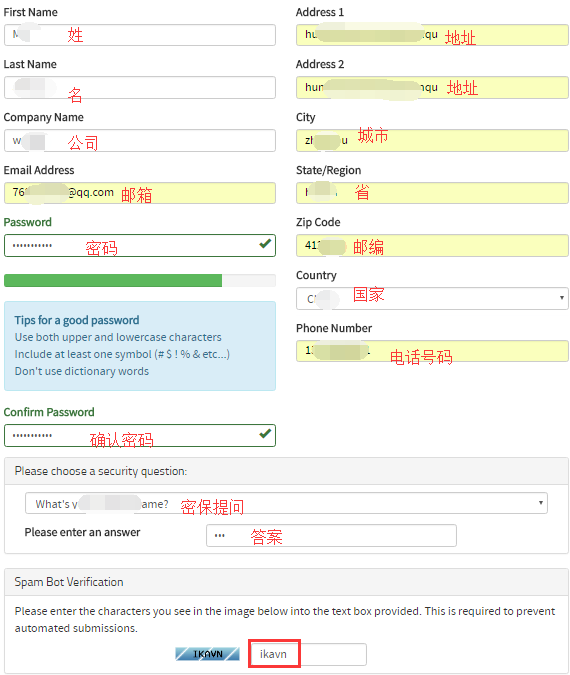Click the Address 1 input box
The height and width of the screenshot is (675, 570).
pos(432,35)
